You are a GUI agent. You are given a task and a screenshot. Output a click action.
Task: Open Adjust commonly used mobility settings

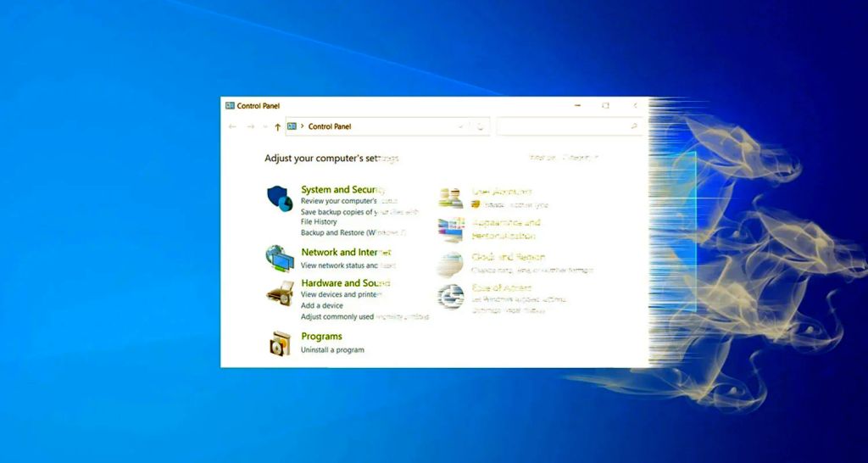(364, 317)
